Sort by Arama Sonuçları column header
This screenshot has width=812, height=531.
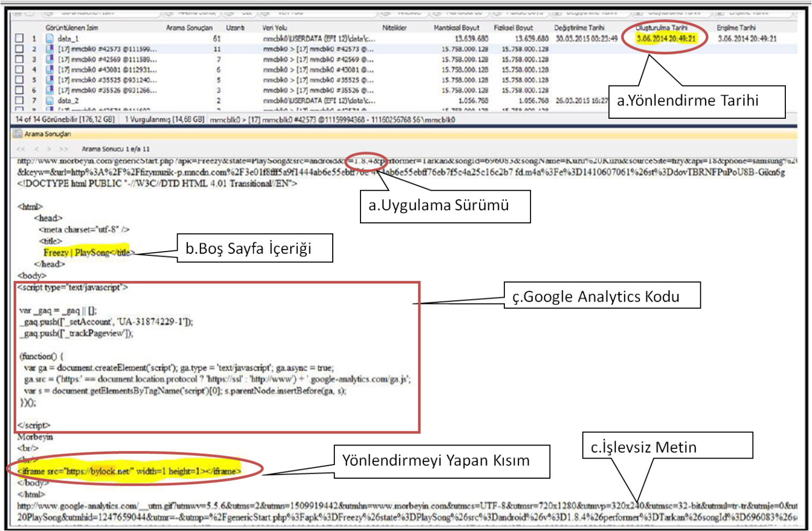coord(189,28)
